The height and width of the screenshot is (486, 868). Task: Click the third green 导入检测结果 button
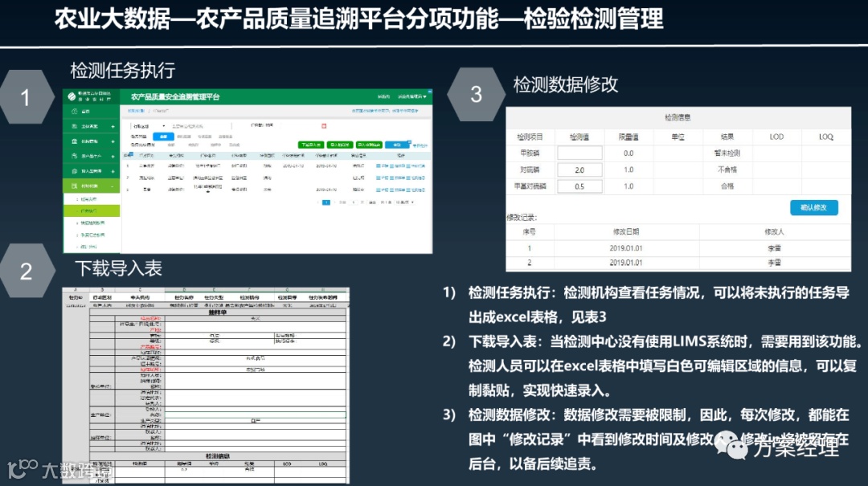click(369, 145)
